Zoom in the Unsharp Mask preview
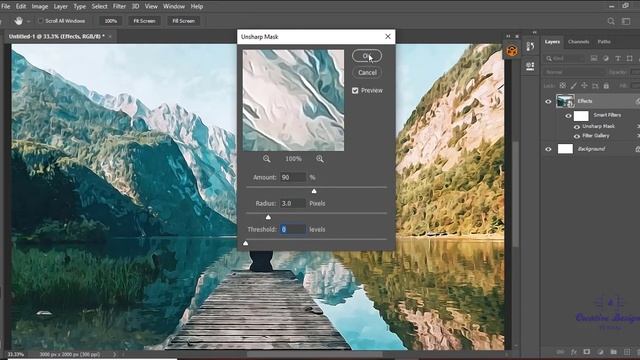This screenshot has height=360, width=640. (x=320, y=159)
